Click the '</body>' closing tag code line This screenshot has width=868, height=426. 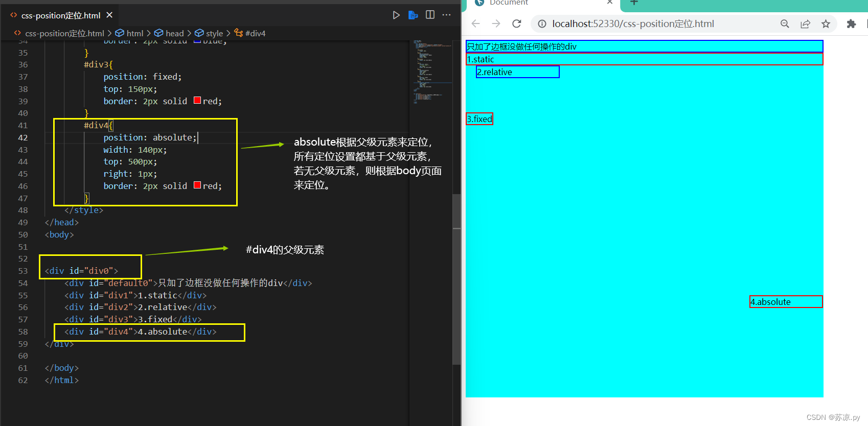[x=62, y=368]
